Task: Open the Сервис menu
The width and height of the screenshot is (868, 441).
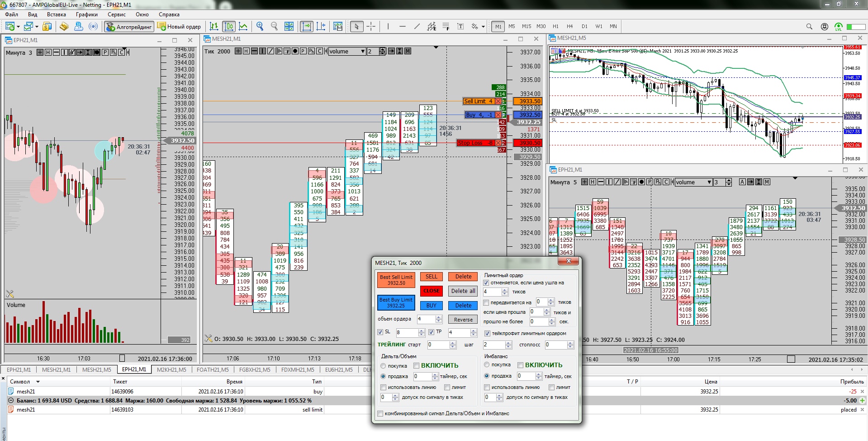Action: point(116,14)
